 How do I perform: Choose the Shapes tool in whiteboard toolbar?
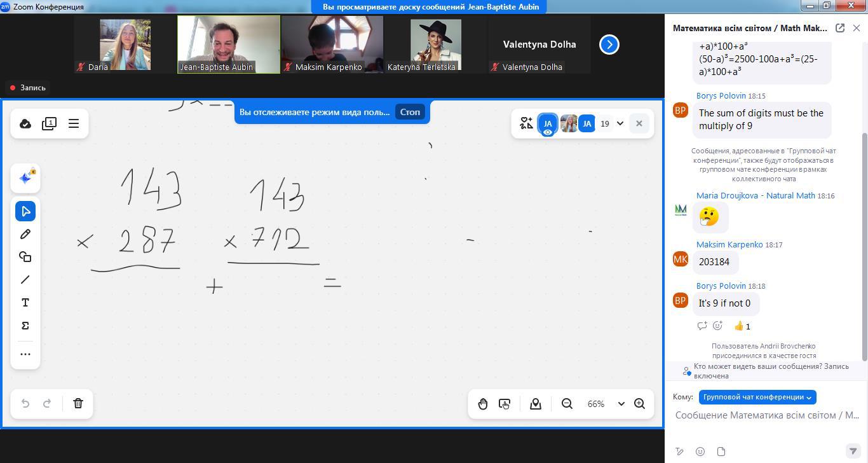tap(25, 257)
